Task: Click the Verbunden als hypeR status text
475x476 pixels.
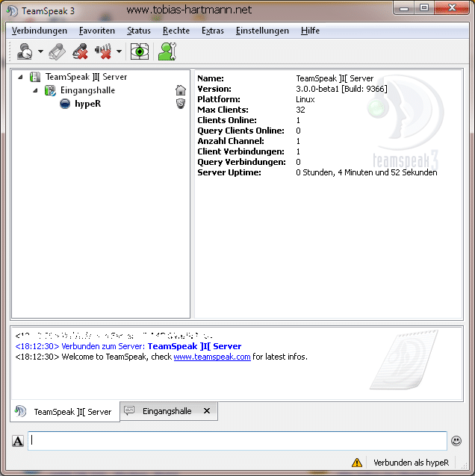Action: point(411,463)
